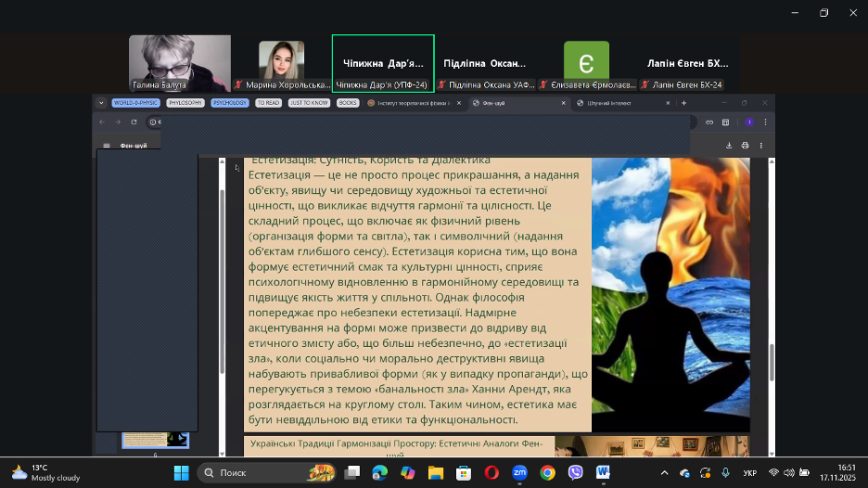
Task: Show hidden system tray icons
Action: (665, 473)
